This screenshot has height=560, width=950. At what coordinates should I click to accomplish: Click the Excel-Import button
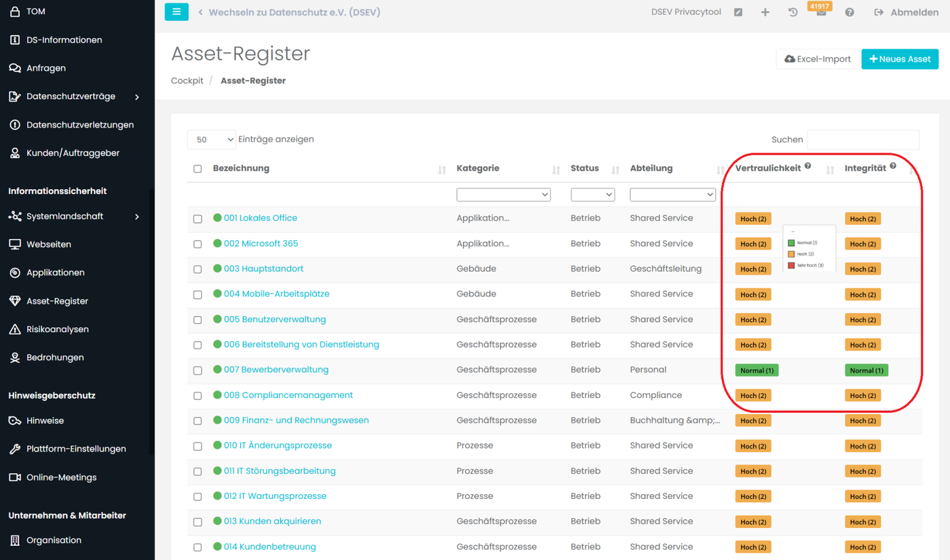click(817, 59)
